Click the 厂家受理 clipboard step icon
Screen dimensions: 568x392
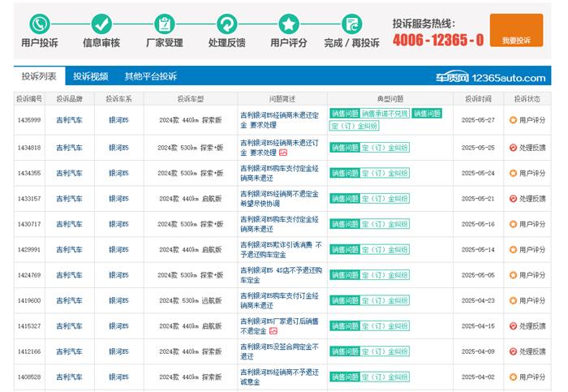click(165, 24)
